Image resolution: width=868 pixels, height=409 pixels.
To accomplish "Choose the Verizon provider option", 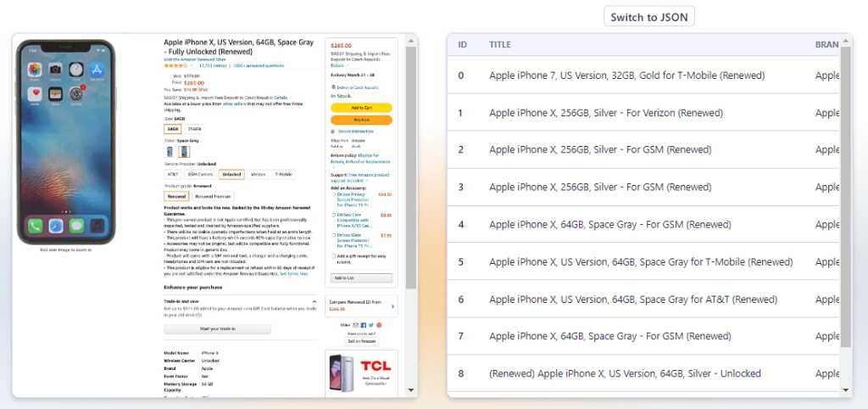I will (x=258, y=175).
